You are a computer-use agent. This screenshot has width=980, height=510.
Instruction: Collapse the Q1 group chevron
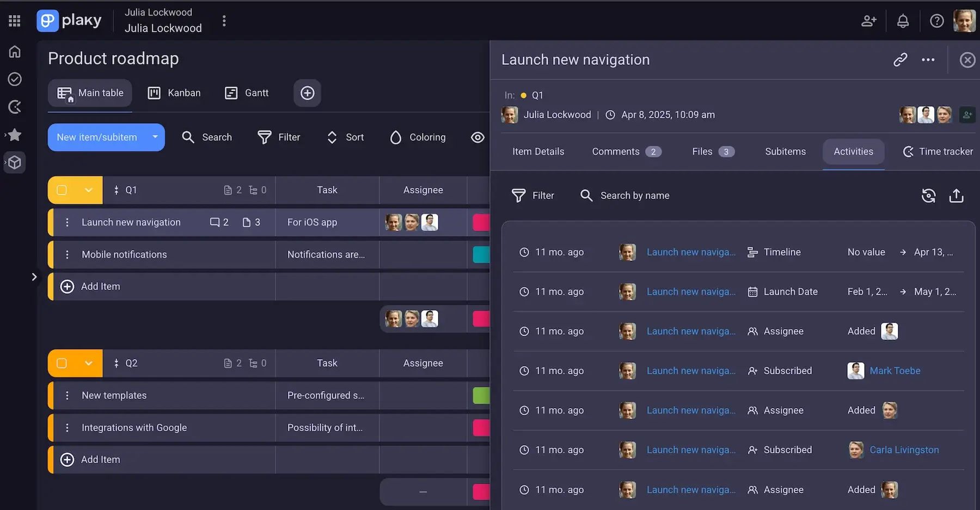89,190
